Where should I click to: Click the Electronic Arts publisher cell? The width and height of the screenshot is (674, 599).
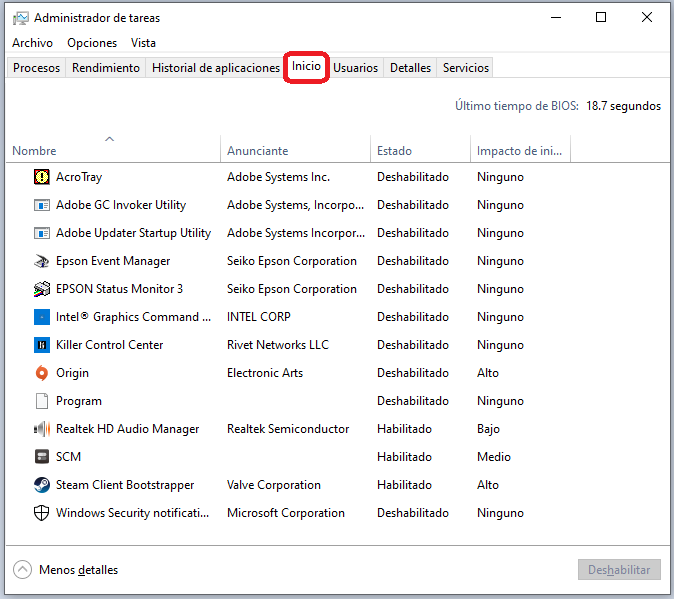(x=265, y=373)
